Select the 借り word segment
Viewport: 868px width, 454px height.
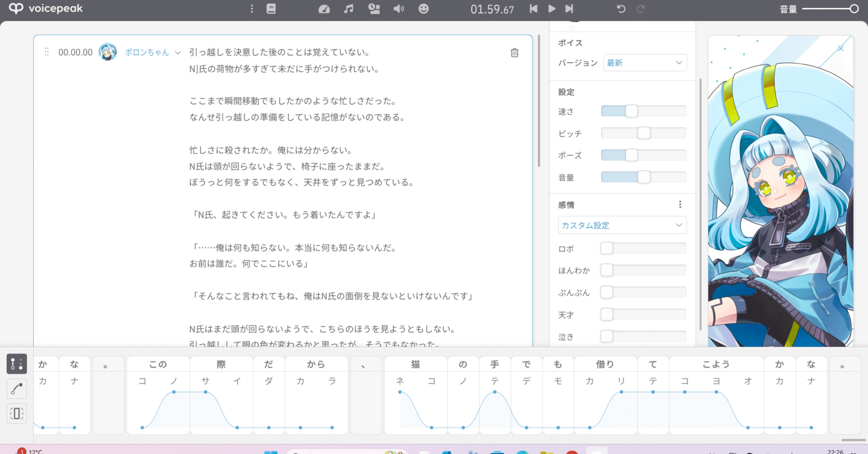click(x=605, y=364)
